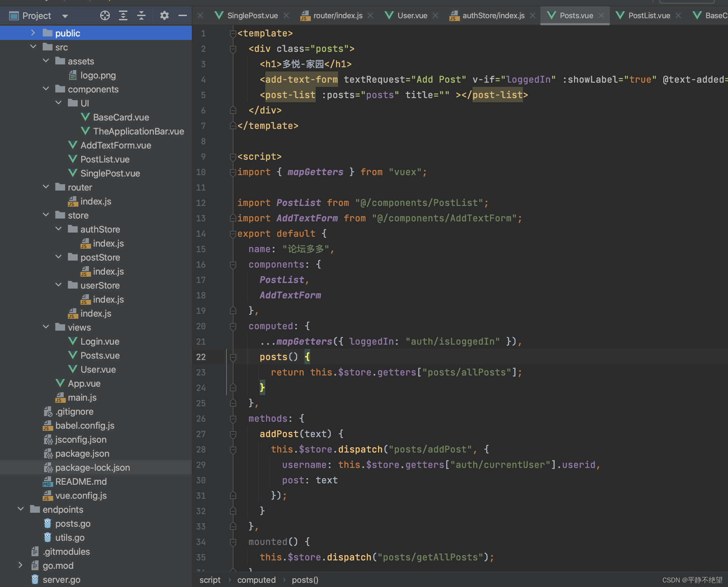Collapse the template block using gutter fold arrow
Viewport: 728px width, 587px height.
click(232, 33)
